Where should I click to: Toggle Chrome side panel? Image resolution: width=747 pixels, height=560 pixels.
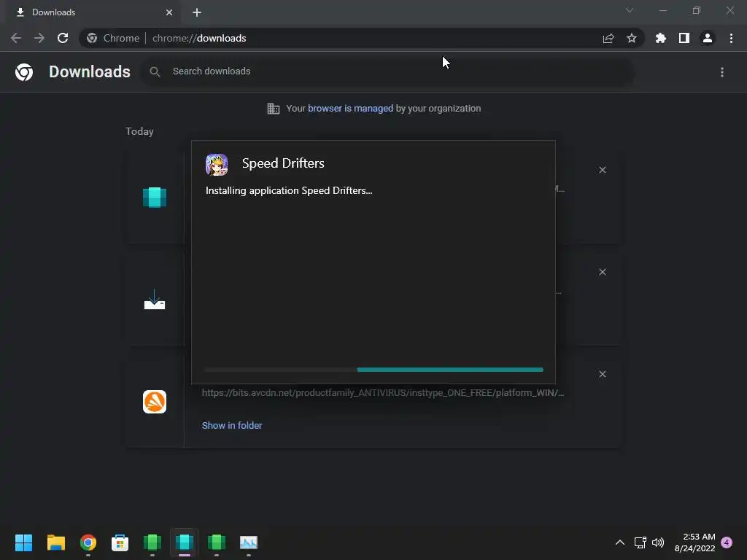pyautogui.click(x=684, y=38)
